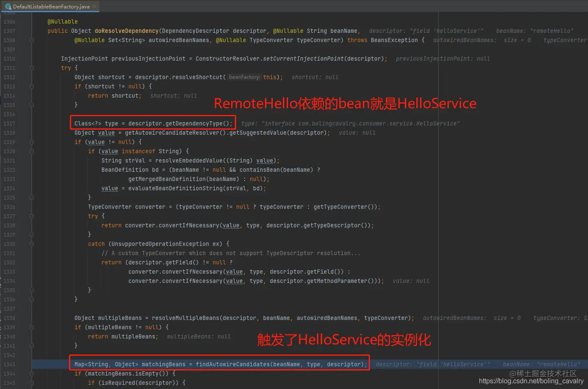Image resolution: width=588 pixels, height=389 pixels.
Task: Collapse the multipleBeans if block at line 1339
Action: [x=32, y=328]
